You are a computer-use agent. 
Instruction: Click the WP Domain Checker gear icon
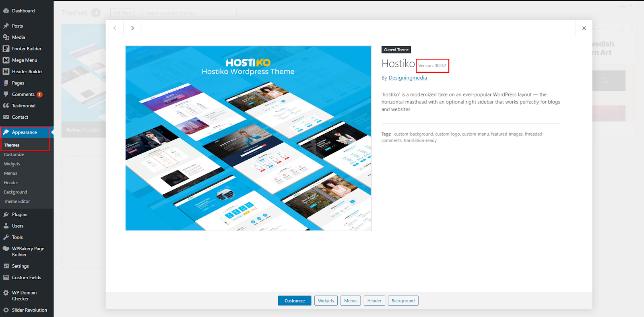click(x=6, y=293)
